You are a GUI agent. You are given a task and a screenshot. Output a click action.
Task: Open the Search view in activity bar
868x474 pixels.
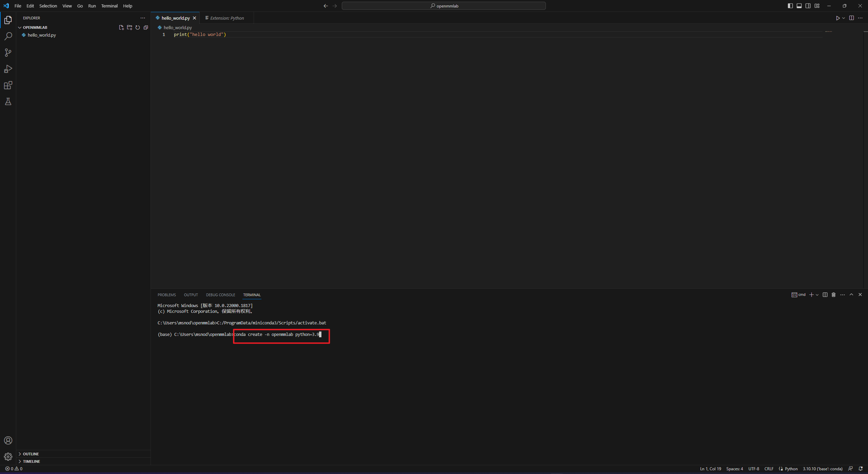click(8, 36)
